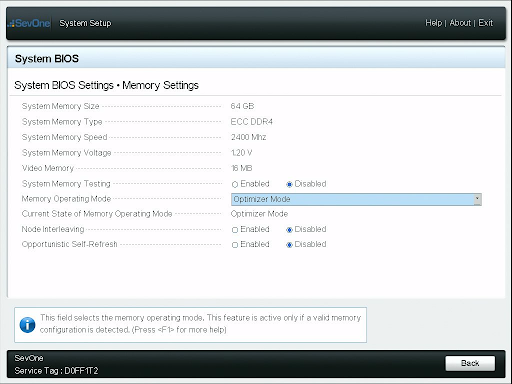Click the help description text box
The height and width of the screenshot is (384, 512).
tap(190, 325)
